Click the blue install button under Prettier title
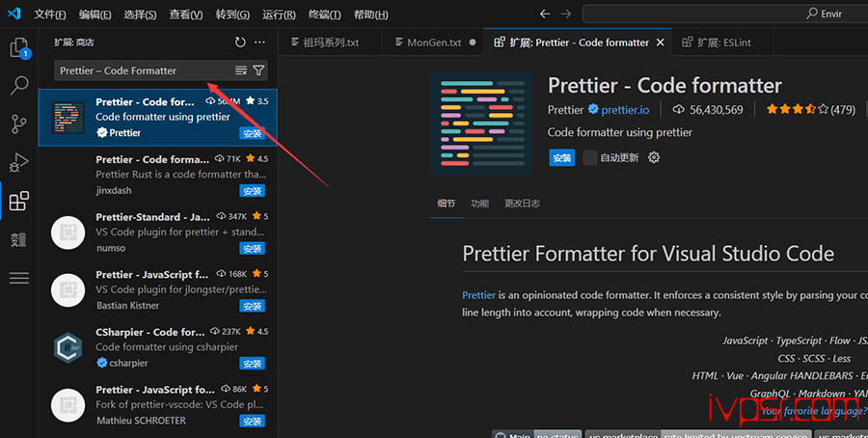Image resolution: width=868 pixels, height=438 pixels. coord(561,157)
